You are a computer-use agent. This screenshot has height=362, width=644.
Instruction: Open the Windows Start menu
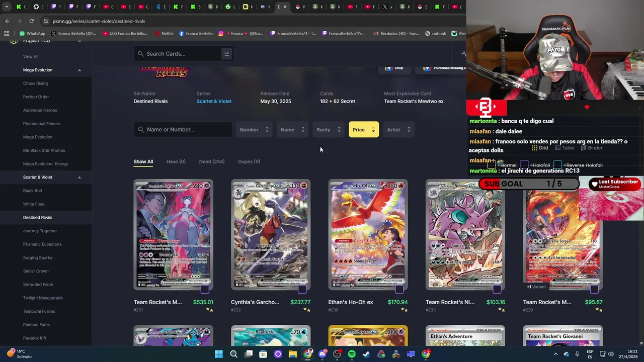[219, 354]
